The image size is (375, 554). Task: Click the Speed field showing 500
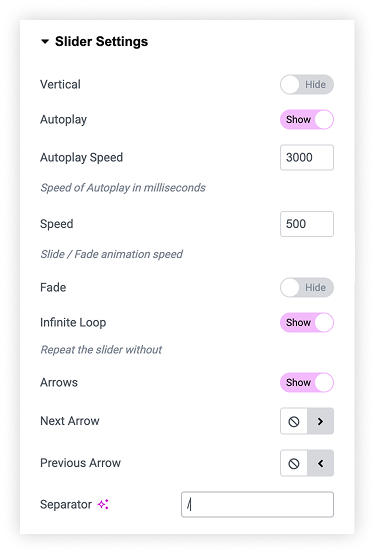[x=307, y=224]
